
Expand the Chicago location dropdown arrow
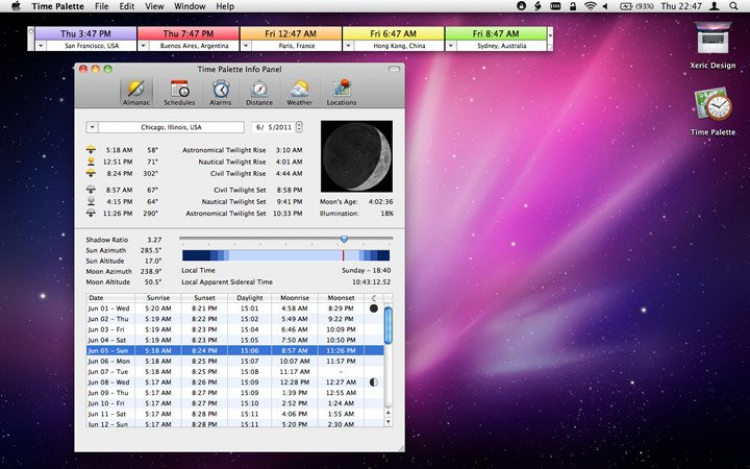tap(92, 127)
